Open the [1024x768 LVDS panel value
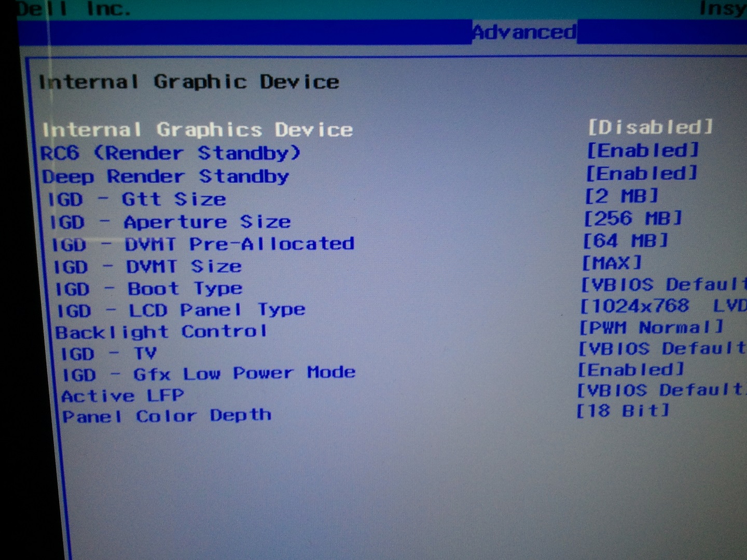Screen dimensions: 747x560 (x=663, y=306)
